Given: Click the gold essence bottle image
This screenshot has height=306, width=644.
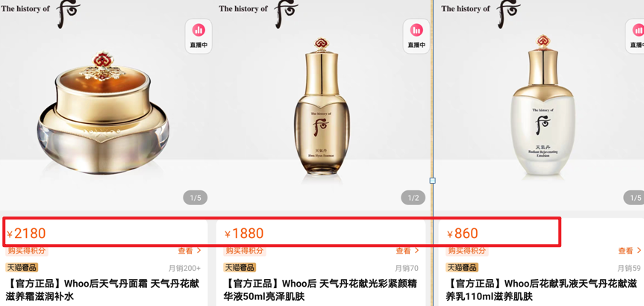Looking at the screenshot, I should (x=322, y=110).
